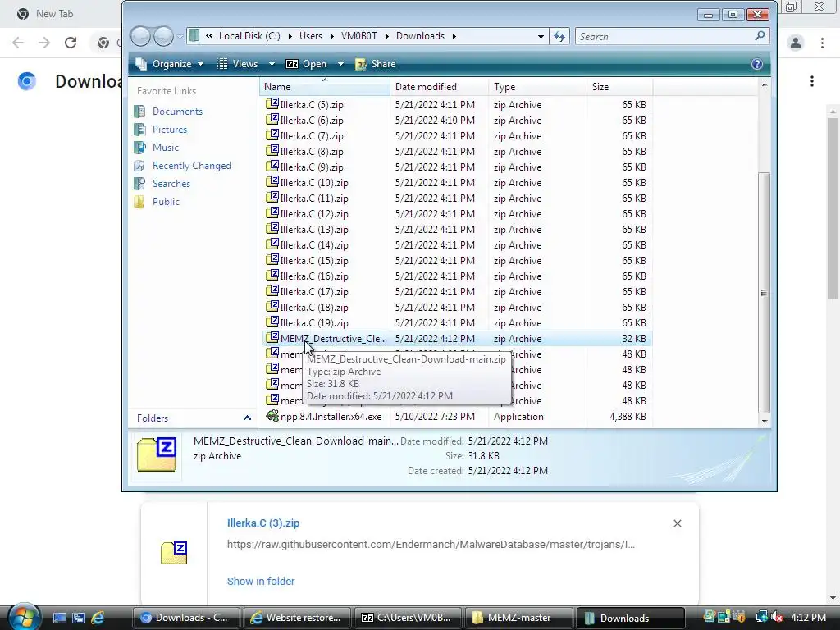Select Illerka.C (10).zip in list
840x630 pixels.
tap(314, 183)
